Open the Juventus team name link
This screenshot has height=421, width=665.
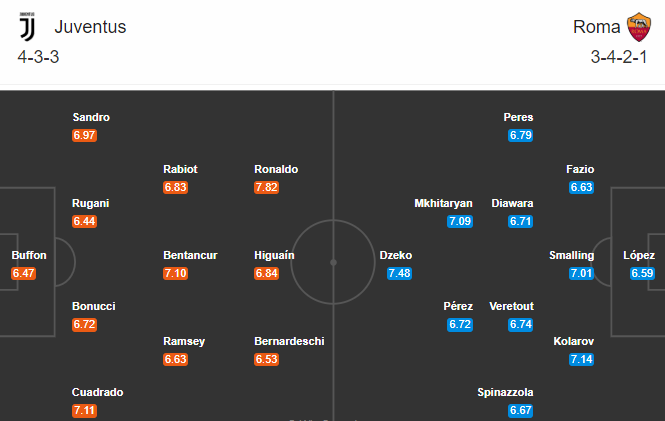coord(90,27)
